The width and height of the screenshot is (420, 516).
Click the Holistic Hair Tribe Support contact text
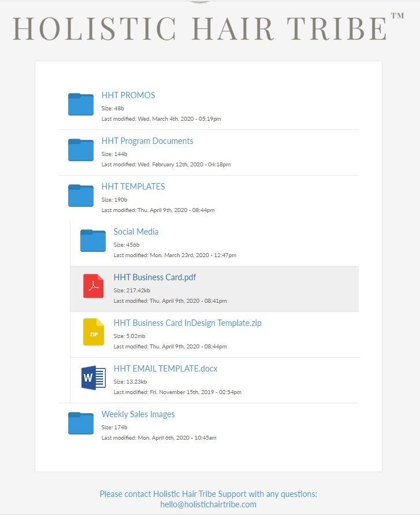[208, 494]
